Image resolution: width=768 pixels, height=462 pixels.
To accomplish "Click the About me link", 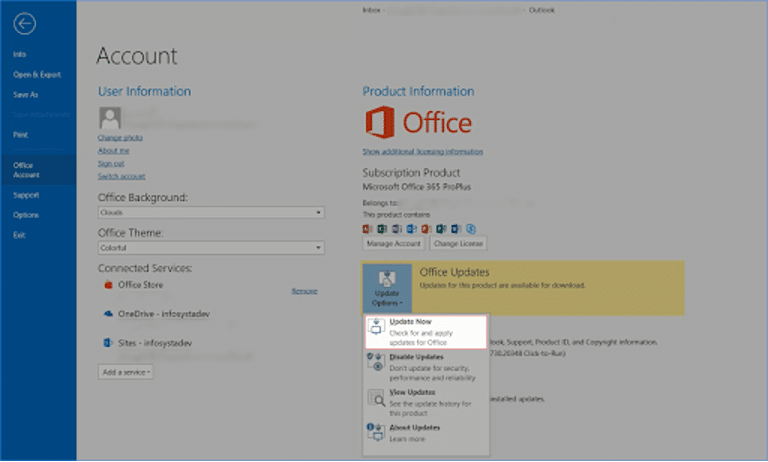I will click(x=114, y=151).
